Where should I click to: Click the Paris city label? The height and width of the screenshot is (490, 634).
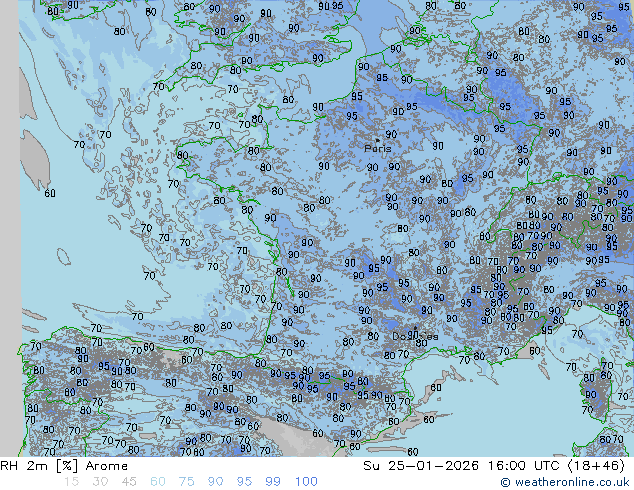tap(378, 148)
